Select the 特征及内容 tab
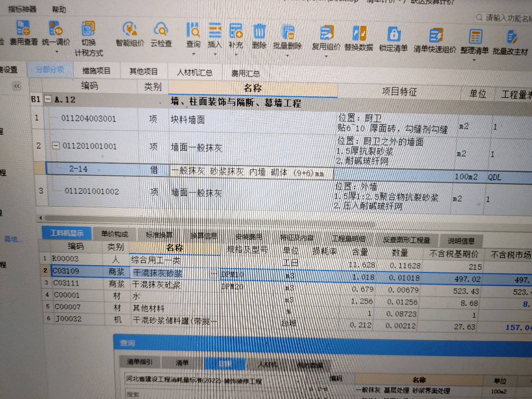532x399 pixels. pyautogui.click(x=297, y=238)
